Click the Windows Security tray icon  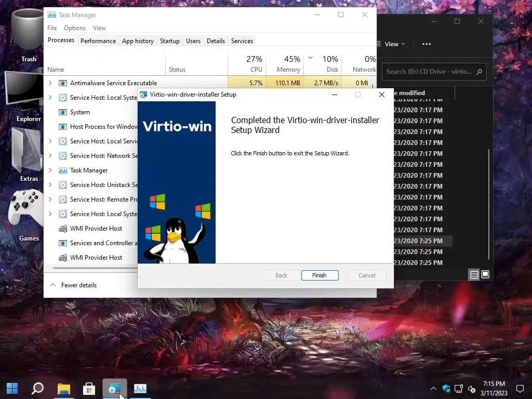(446, 389)
